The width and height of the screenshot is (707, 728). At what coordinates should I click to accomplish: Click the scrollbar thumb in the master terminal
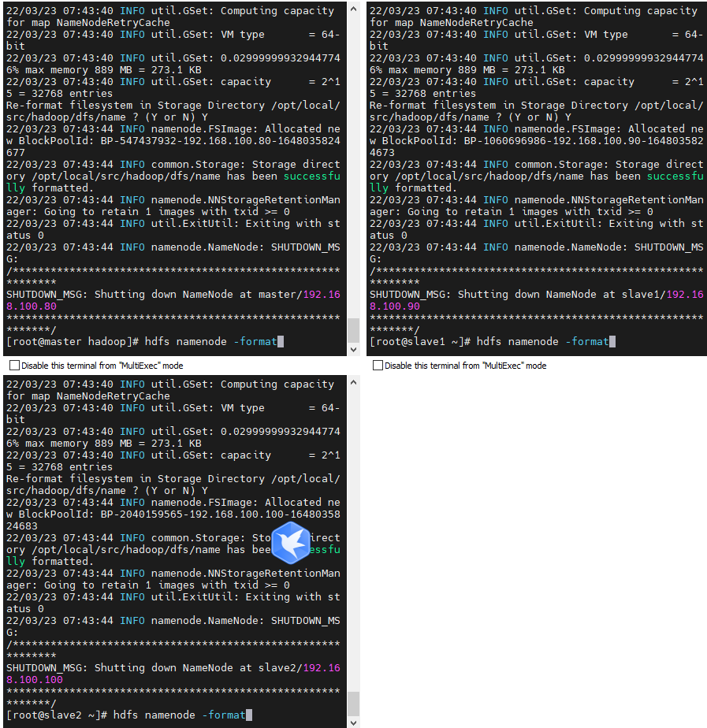tap(352, 331)
